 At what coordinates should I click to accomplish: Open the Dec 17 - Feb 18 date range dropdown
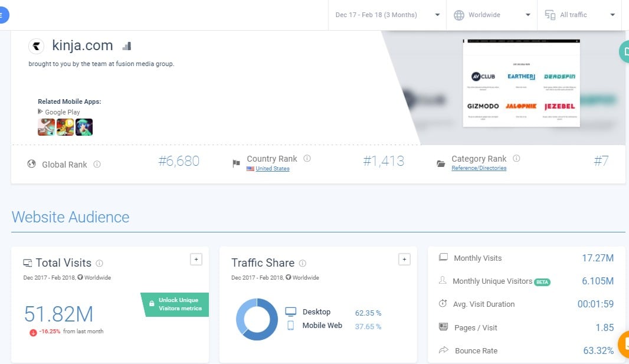(386, 15)
